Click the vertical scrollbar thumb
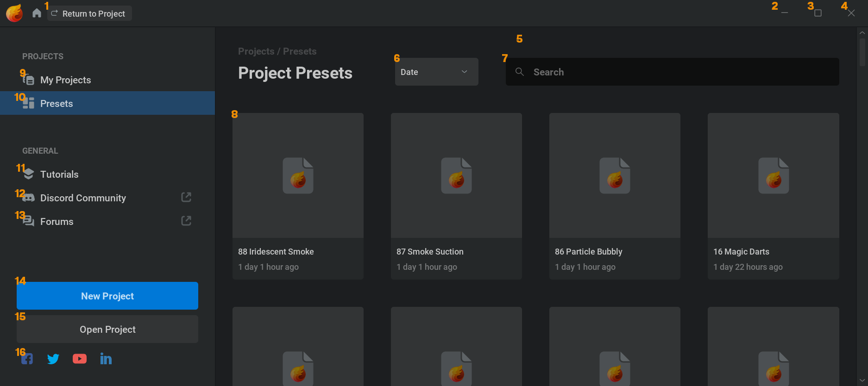 point(862,52)
